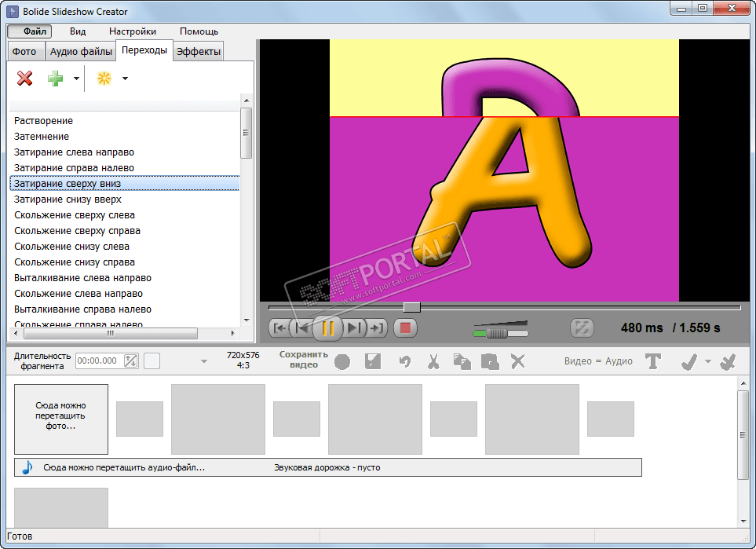The image size is (756, 549).
Task: Click the blue music note audio track icon
Action: [27, 467]
